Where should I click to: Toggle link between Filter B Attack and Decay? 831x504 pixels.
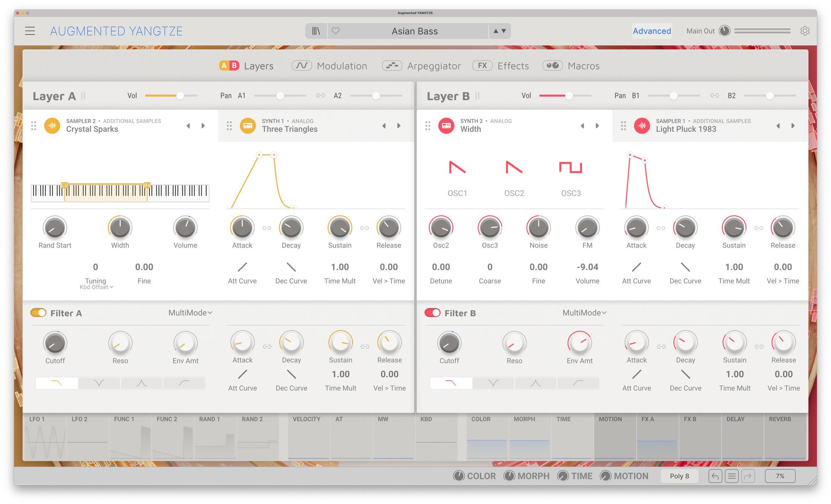(661, 347)
